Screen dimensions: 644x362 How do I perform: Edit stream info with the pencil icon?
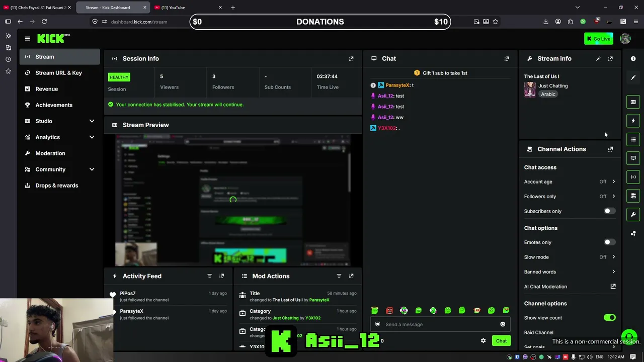[x=598, y=59]
